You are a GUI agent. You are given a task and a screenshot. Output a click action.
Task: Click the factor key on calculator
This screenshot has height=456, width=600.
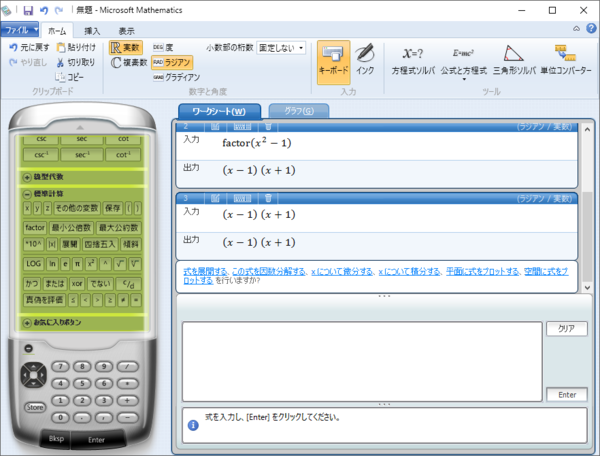(35, 228)
